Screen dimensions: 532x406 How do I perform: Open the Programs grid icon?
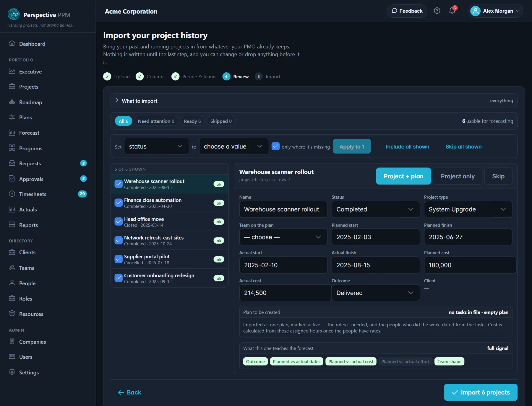(x=12, y=148)
